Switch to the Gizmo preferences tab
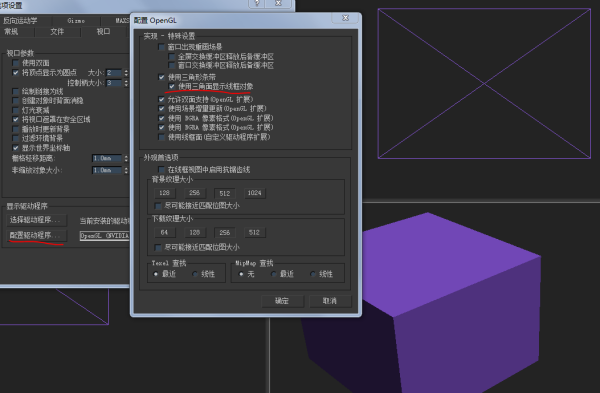Viewport: 600px width, 393px height. tap(76, 21)
